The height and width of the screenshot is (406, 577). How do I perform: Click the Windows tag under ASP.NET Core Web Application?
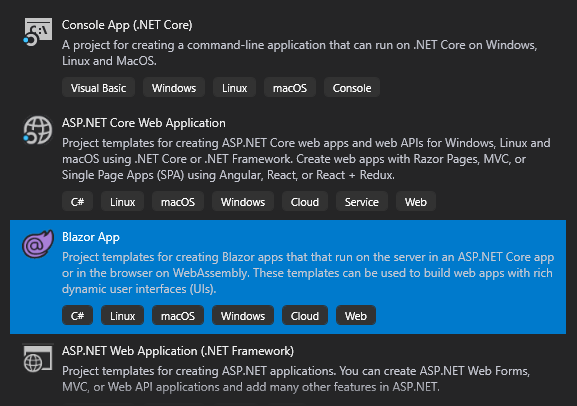coord(243,201)
